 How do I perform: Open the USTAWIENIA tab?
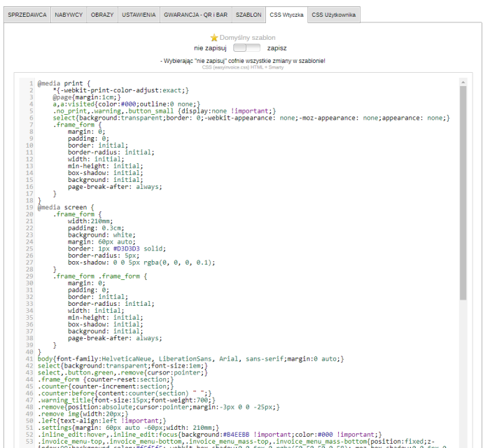[139, 15]
